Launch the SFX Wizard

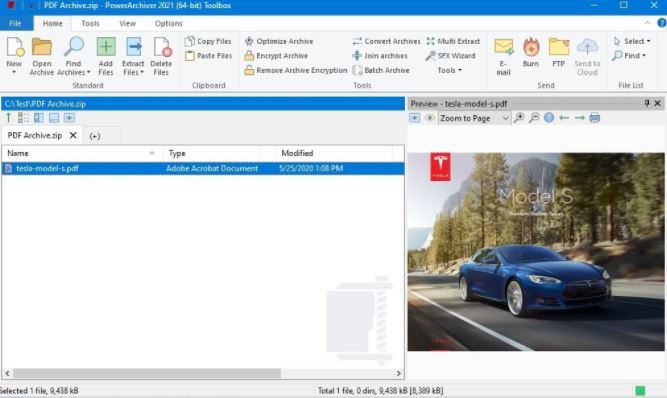[450, 56]
